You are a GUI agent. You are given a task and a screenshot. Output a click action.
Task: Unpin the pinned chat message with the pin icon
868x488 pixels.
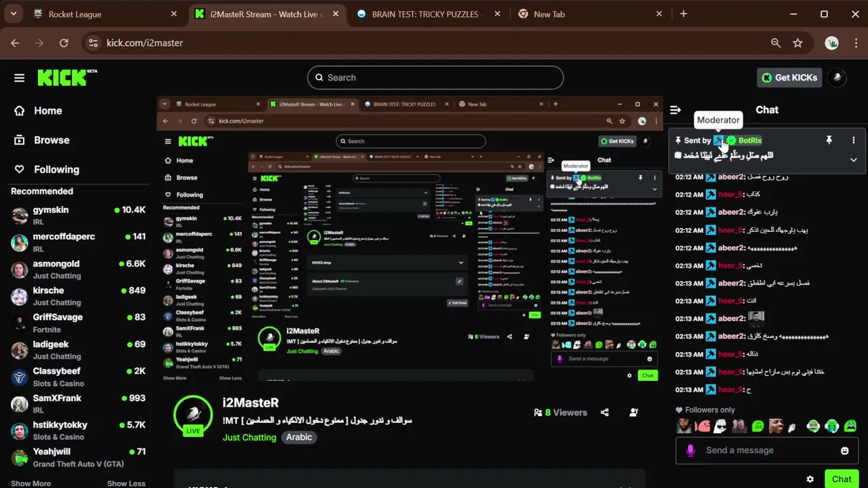(829, 140)
